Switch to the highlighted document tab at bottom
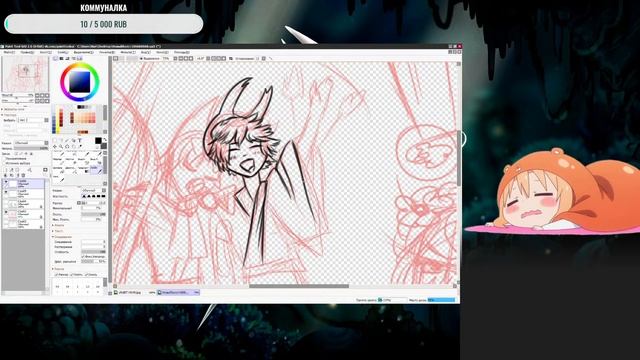The width and height of the screenshot is (640, 360). pos(179,292)
